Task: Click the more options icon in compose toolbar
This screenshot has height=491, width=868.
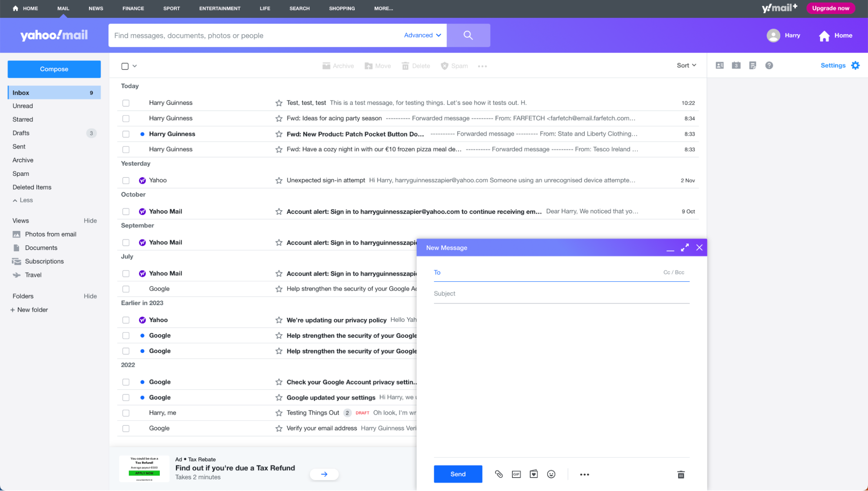Action: pos(585,475)
